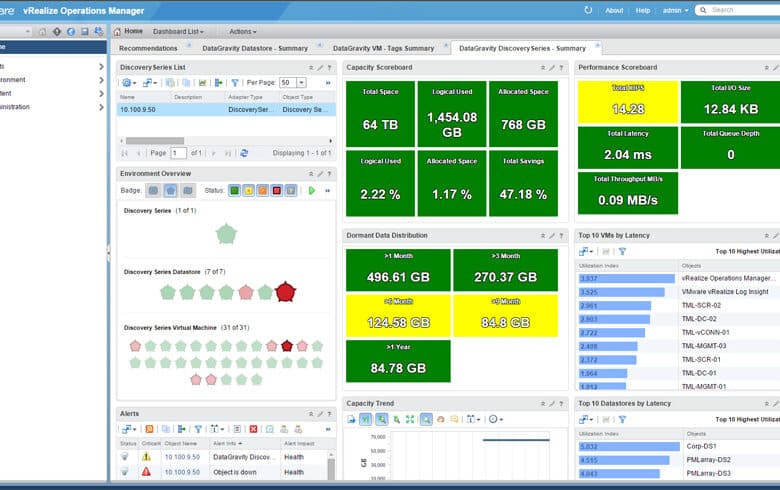This screenshot has height=490, width=780.
Task: Click the help icon of Capacity Scoreboard widget
Action: [x=561, y=68]
